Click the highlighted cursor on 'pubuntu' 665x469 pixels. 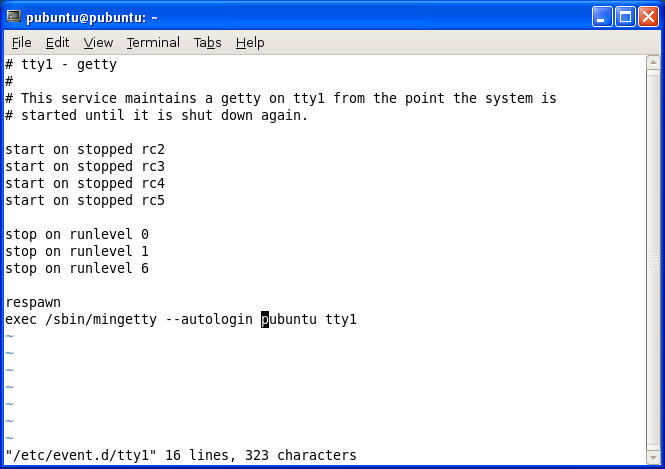click(x=265, y=319)
